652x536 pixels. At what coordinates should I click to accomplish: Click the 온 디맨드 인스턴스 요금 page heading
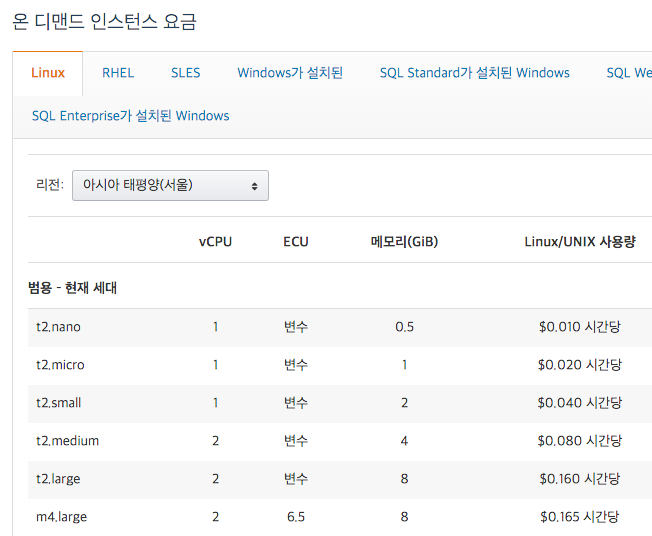click(x=104, y=22)
